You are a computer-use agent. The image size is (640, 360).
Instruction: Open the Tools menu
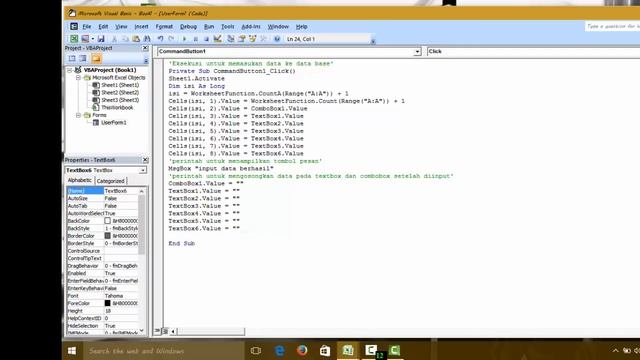(228, 27)
